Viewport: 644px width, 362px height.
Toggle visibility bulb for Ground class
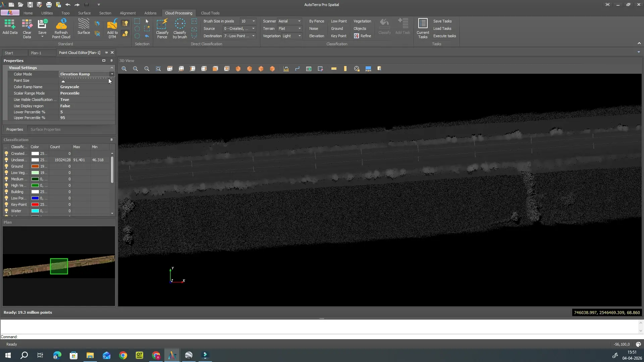point(6,166)
